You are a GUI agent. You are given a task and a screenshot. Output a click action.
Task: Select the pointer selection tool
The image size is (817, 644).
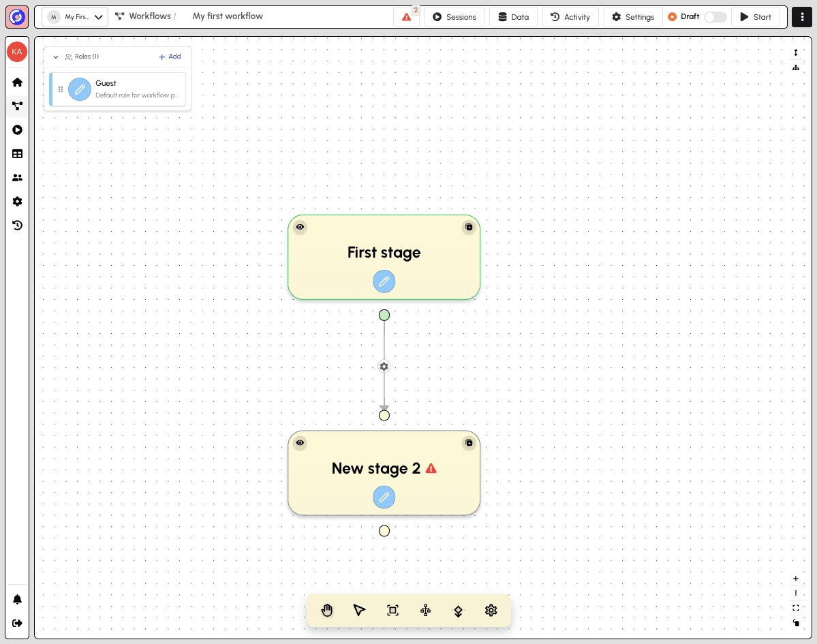pos(359,611)
